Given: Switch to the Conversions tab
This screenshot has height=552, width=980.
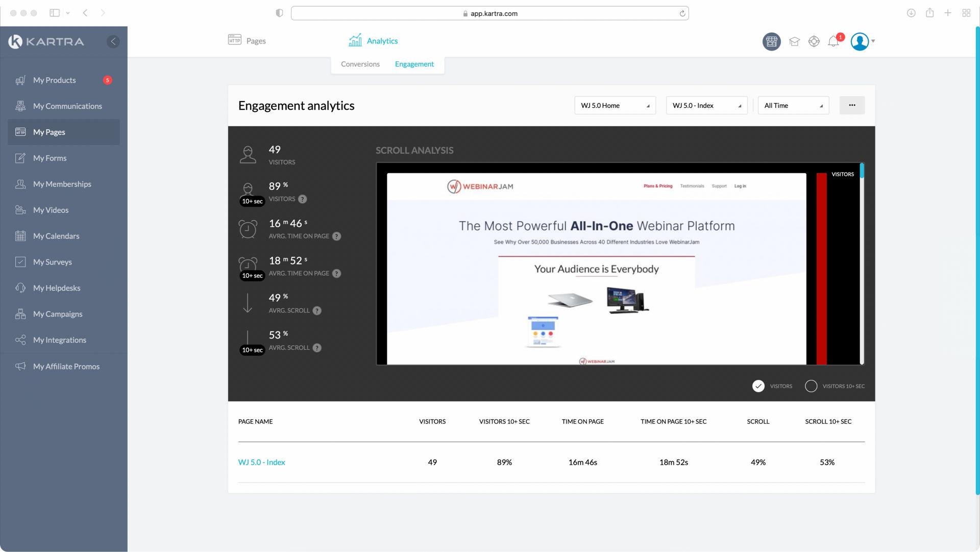Looking at the screenshot, I should [x=360, y=64].
